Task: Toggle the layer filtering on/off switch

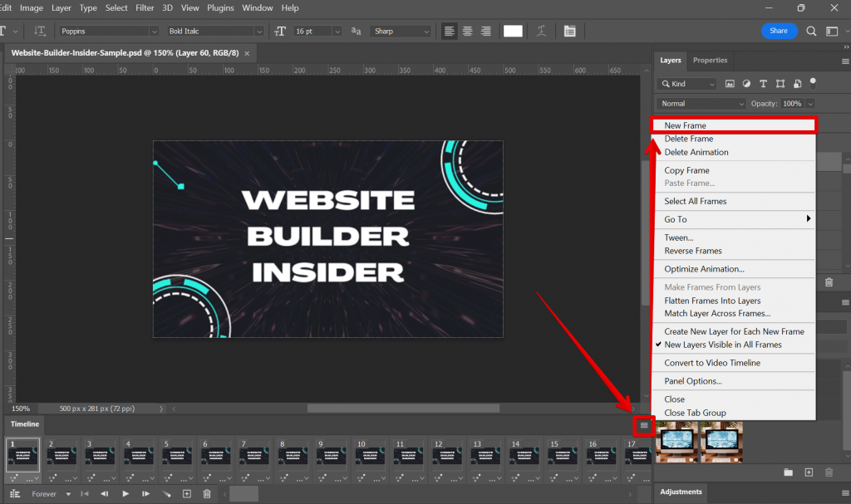Action: 813,84
